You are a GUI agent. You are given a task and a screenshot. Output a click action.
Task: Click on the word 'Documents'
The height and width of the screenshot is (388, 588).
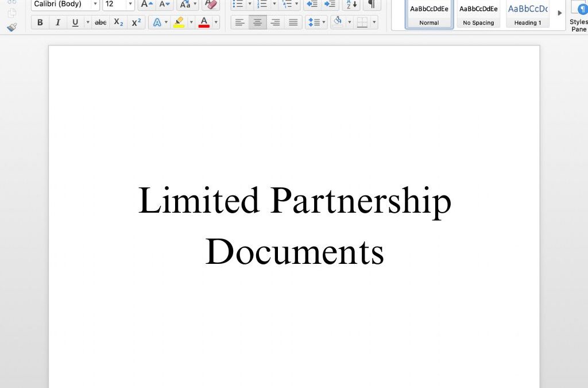coord(295,251)
